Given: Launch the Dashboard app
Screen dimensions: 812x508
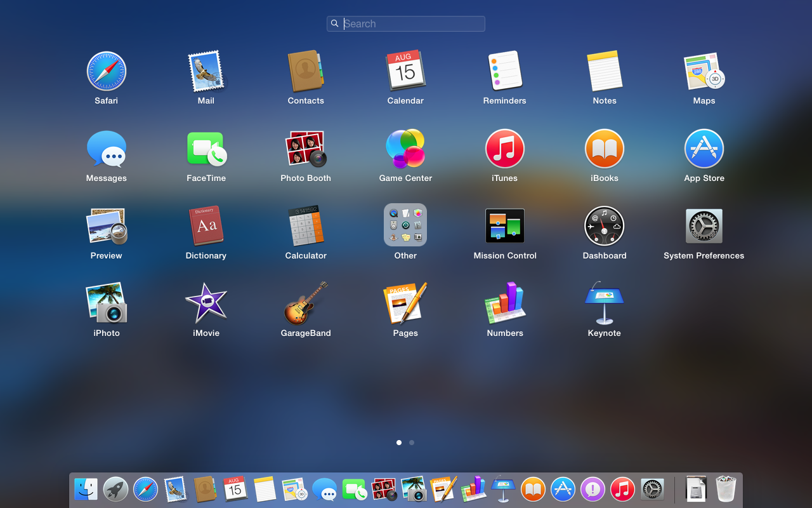Looking at the screenshot, I should tap(605, 226).
